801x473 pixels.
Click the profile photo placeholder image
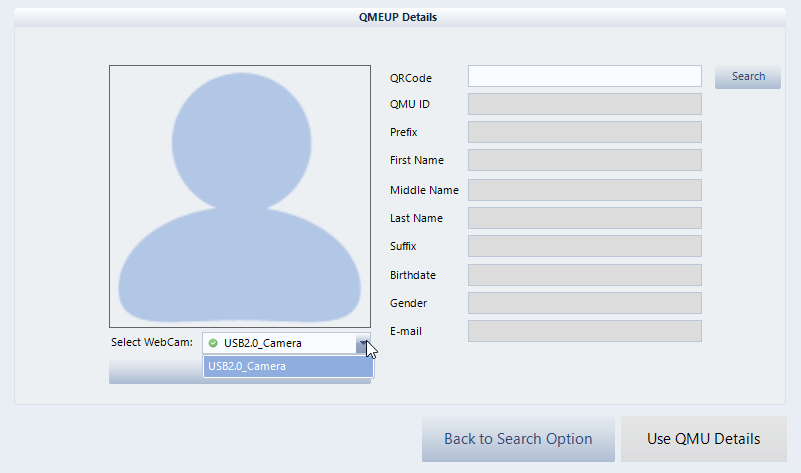coord(239,196)
